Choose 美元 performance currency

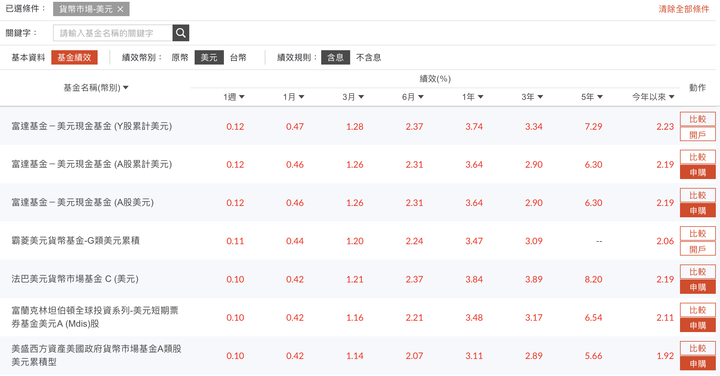pyautogui.click(x=209, y=57)
